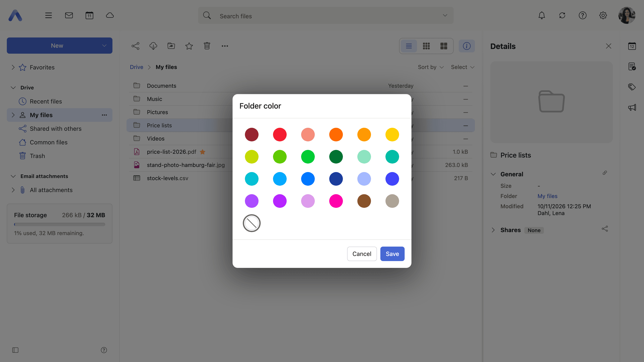Open the Mail app icon
The height and width of the screenshot is (362, 644).
coord(69,16)
